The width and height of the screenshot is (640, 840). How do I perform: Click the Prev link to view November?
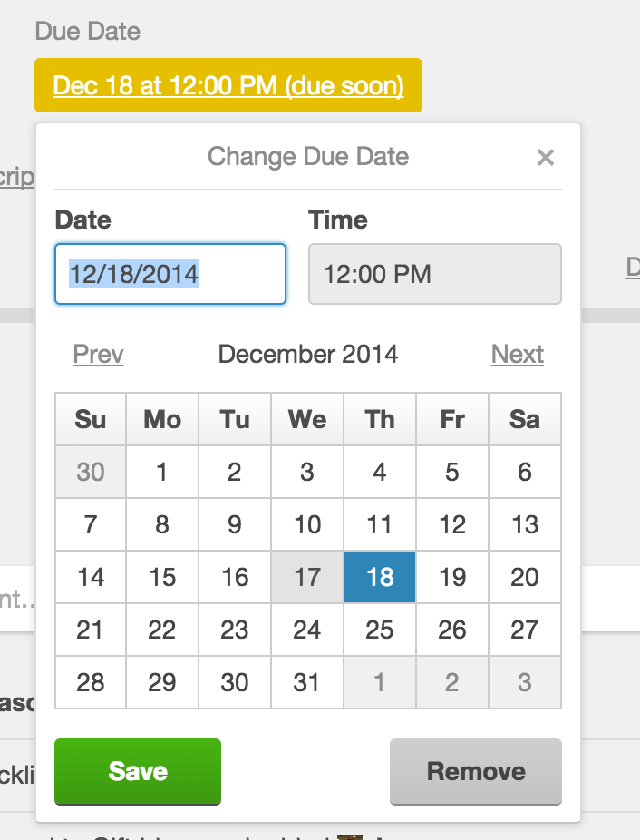tap(97, 355)
